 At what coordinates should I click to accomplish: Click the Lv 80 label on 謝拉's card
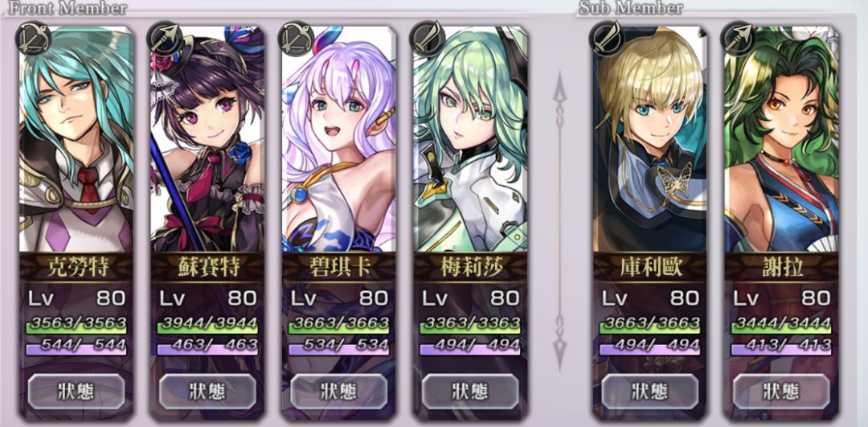(x=782, y=298)
